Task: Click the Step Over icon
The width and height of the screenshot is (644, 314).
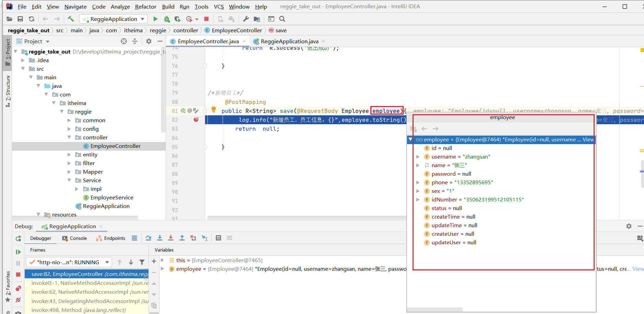Action: click(148, 238)
